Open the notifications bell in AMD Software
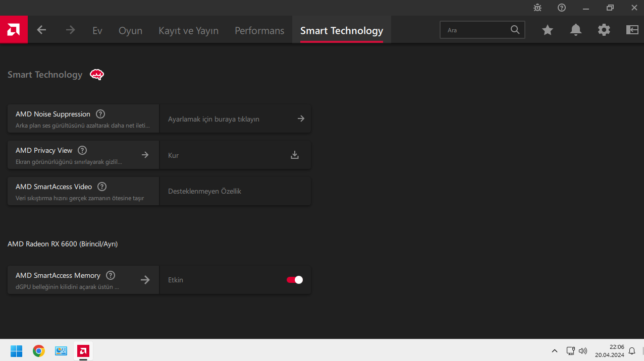This screenshot has width=644, height=361. pyautogui.click(x=576, y=30)
